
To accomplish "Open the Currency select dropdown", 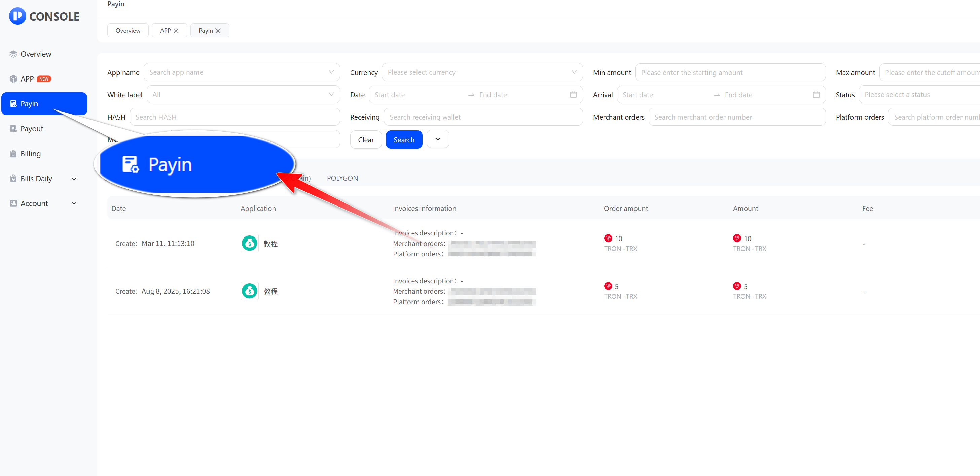I will [x=482, y=72].
